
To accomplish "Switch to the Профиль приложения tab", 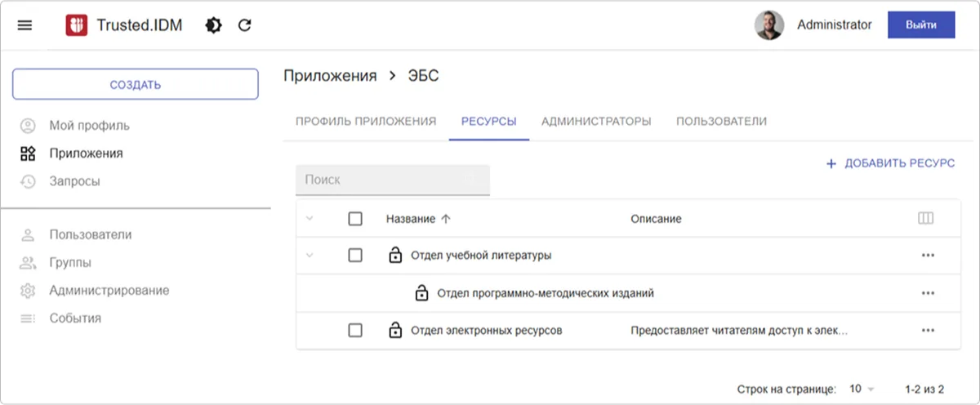I will coord(365,121).
